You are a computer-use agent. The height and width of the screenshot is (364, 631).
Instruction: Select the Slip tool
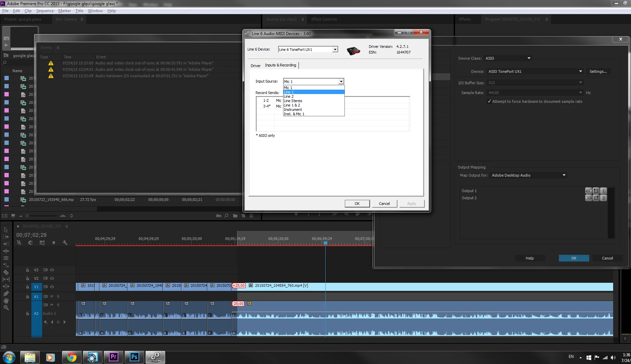[6, 279]
